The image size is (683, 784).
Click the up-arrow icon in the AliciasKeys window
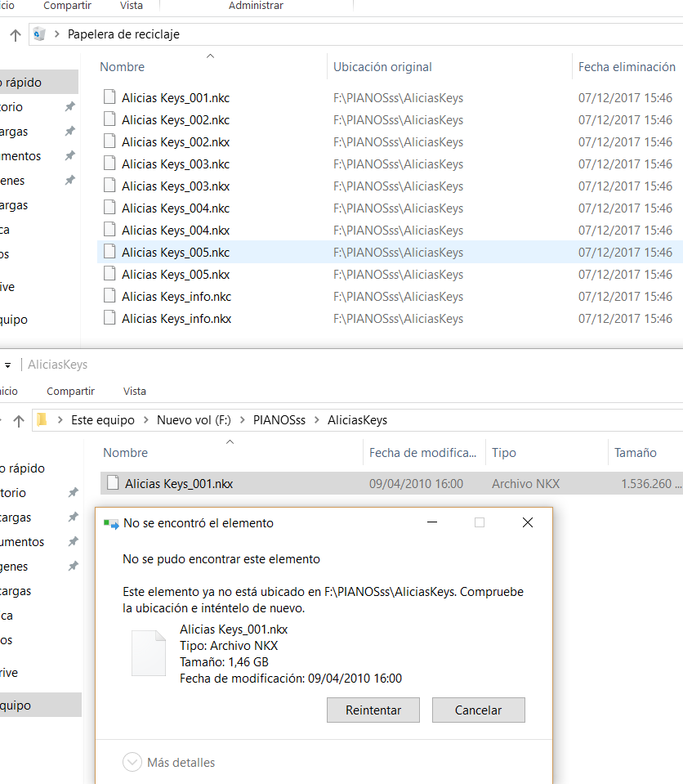[x=17, y=419]
